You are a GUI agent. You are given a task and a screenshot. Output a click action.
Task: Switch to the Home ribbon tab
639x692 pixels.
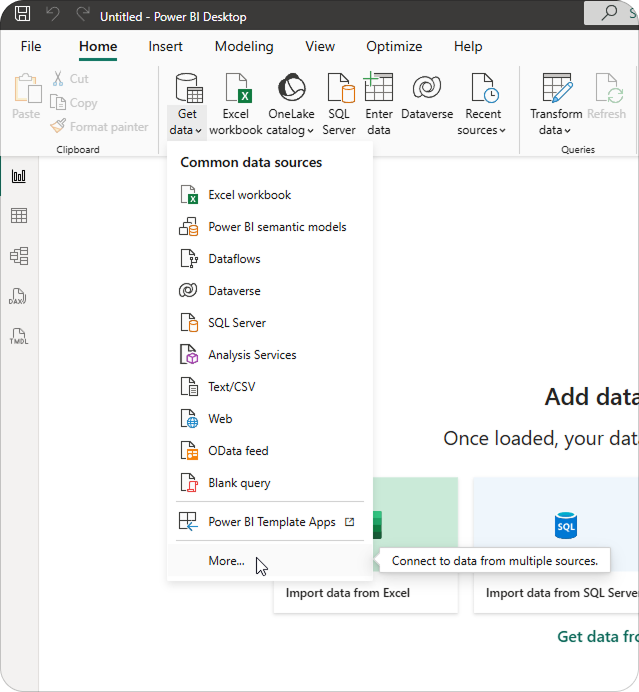pos(98,46)
